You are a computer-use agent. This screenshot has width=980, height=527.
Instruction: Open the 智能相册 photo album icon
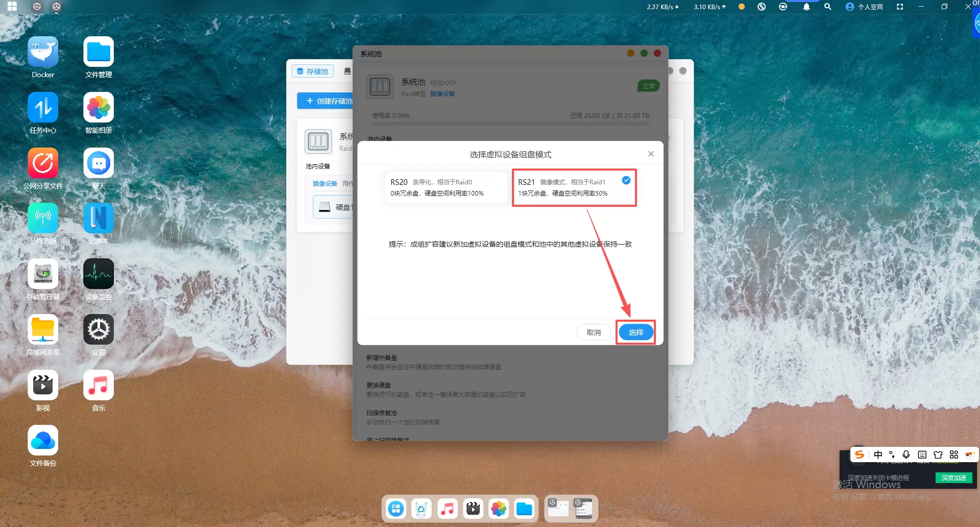coord(99,108)
